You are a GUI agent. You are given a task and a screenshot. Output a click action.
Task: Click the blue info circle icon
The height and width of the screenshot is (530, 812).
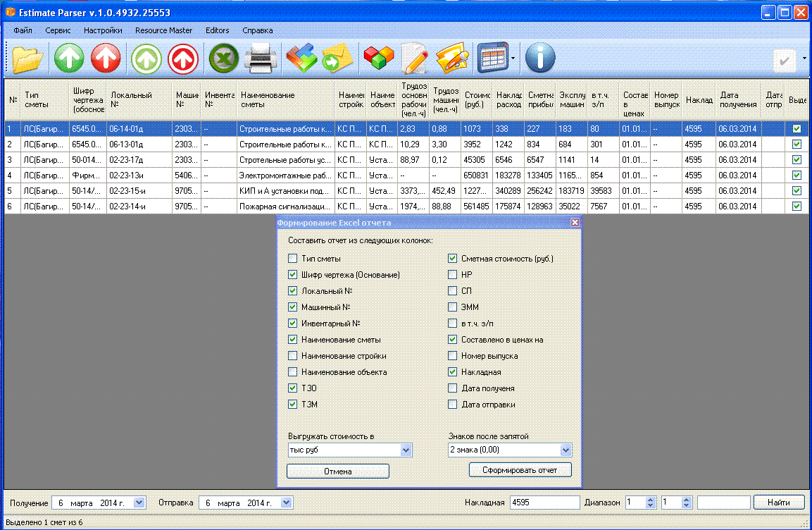(x=540, y=58)
